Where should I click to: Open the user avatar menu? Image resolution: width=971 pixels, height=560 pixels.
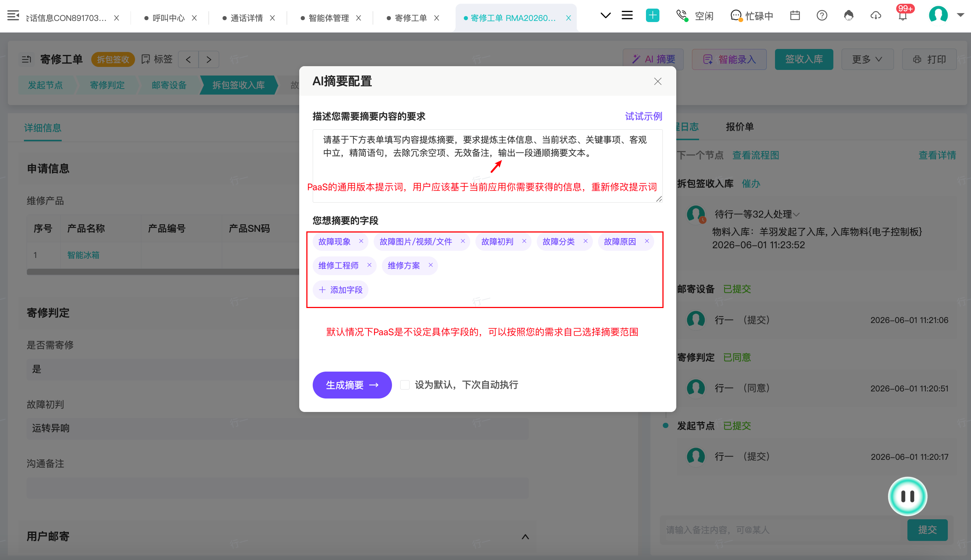[938, 15]
